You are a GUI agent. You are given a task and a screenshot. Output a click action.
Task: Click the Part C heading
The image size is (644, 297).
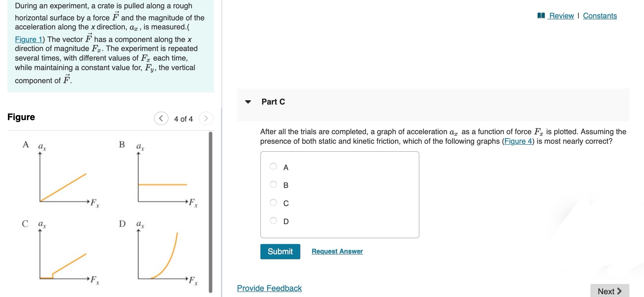(x=273, y=102)
